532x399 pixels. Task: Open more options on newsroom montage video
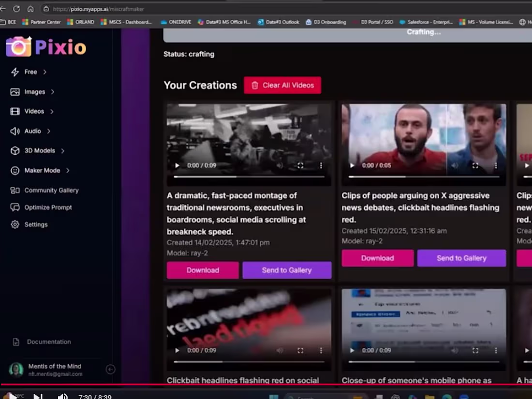[x=321, y=165]
